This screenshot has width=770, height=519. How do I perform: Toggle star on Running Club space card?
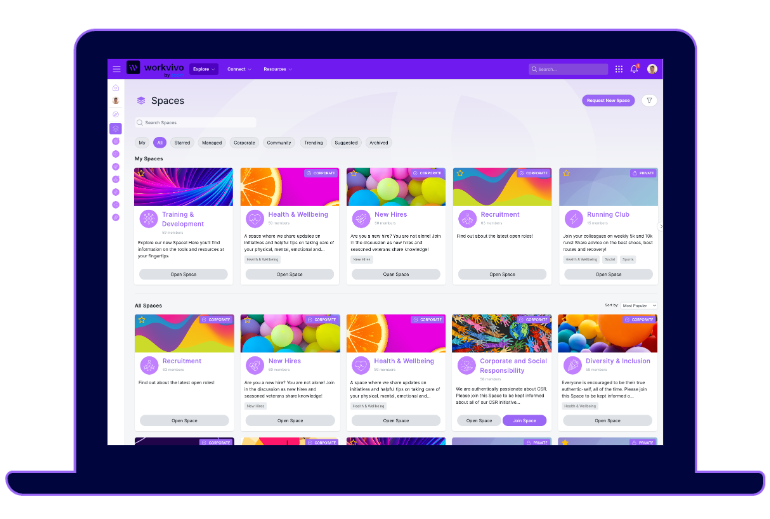(x=566, y=173)
